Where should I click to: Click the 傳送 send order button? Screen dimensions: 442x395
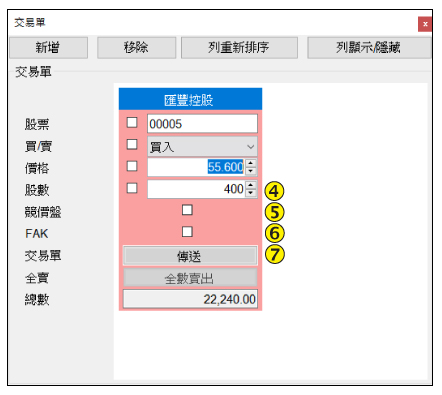coord(190,256)
